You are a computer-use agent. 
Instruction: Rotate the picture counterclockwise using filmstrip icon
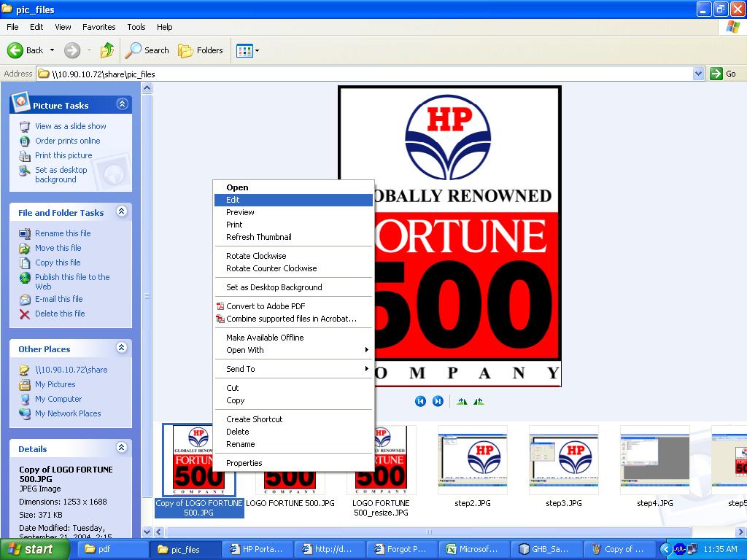[x=479, y=401]
